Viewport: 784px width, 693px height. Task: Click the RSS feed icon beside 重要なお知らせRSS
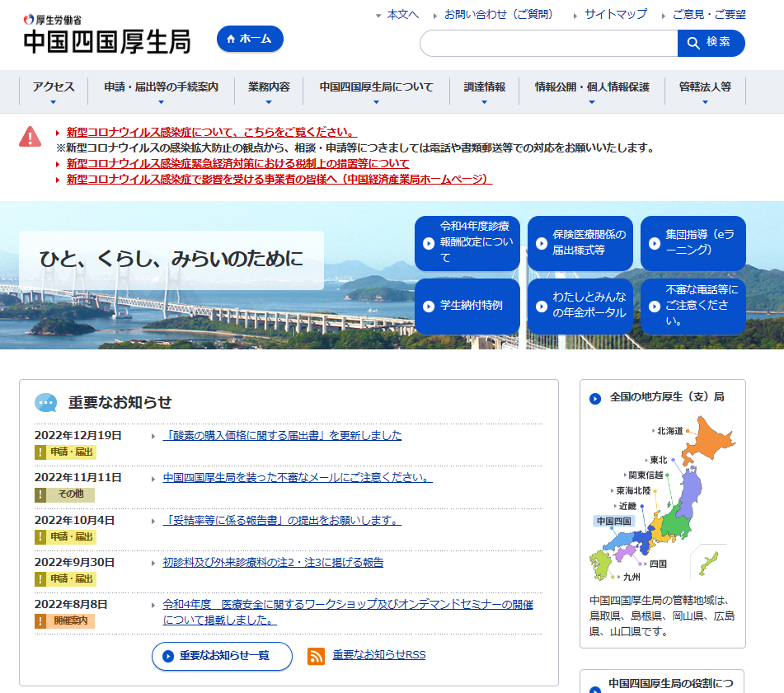click(317, 657)
